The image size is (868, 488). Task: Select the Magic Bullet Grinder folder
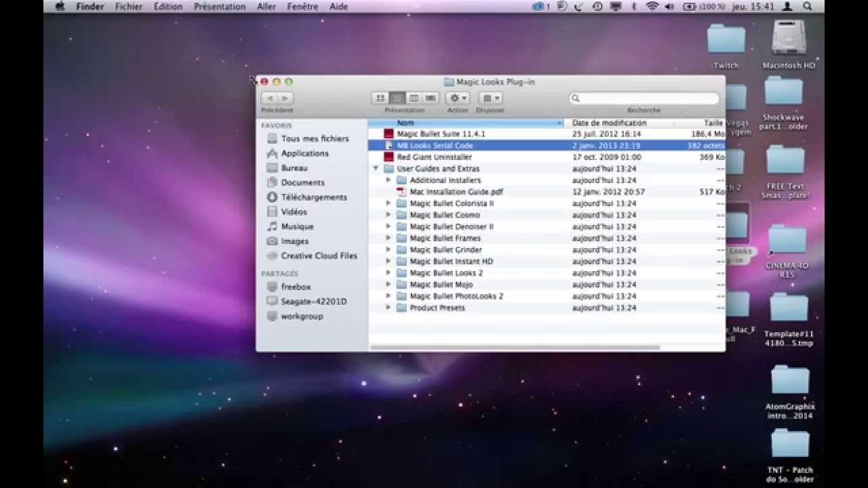(547, 249)
